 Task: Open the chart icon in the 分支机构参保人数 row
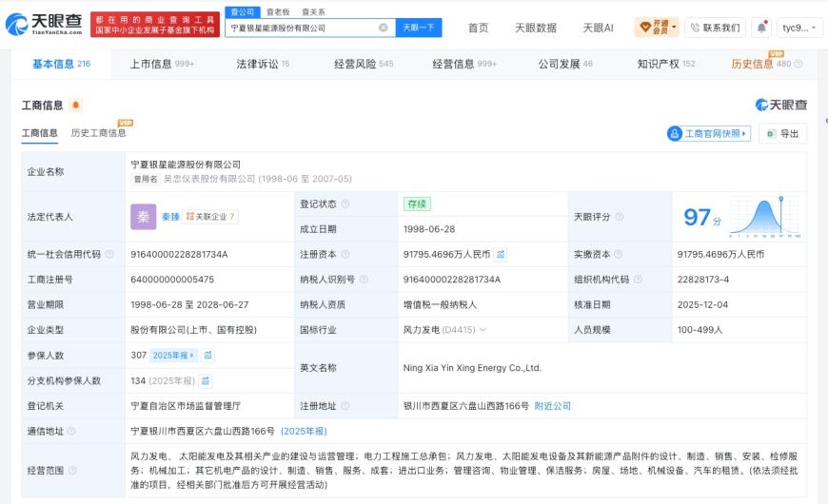coord(206,380)
